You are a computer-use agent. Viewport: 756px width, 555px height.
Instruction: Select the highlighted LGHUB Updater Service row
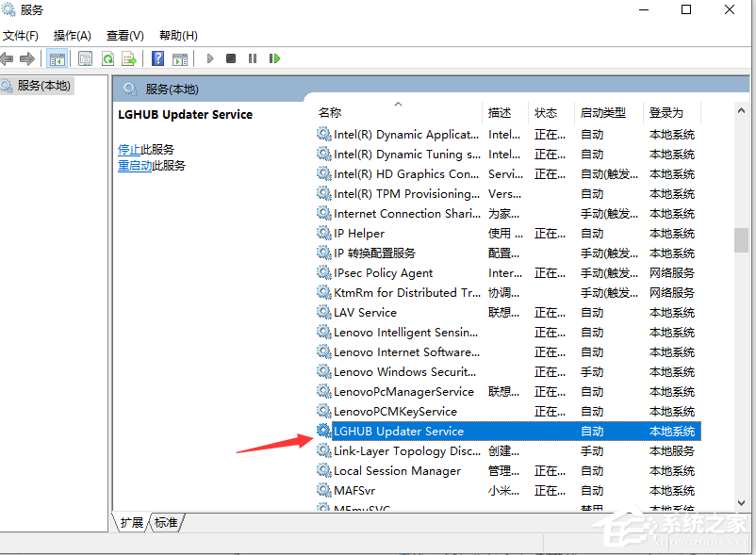[509, 431]
